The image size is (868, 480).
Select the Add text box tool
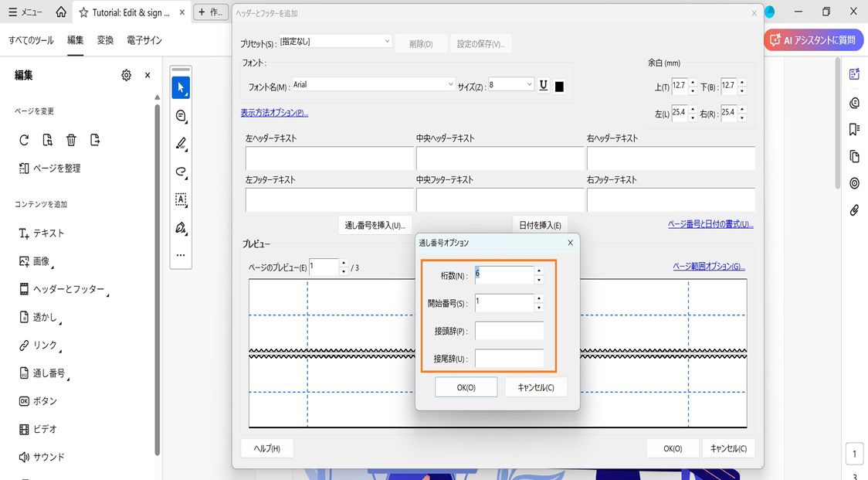coord(181,200)
